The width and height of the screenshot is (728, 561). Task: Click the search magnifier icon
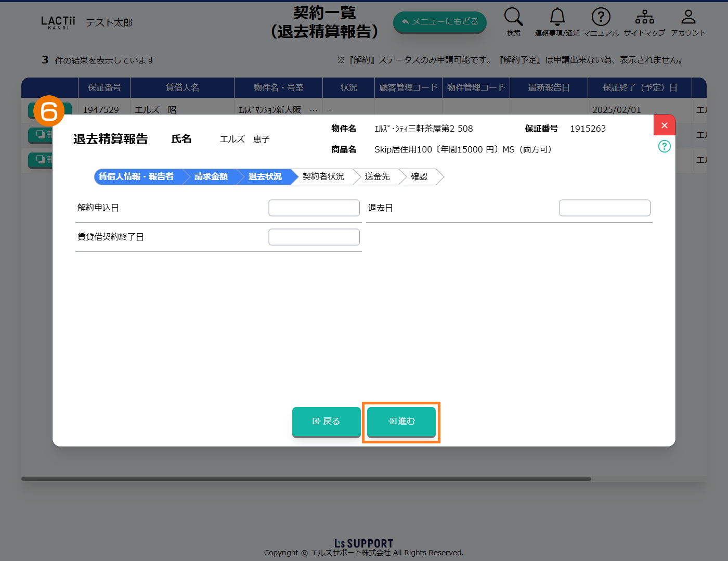pos(513,17)
